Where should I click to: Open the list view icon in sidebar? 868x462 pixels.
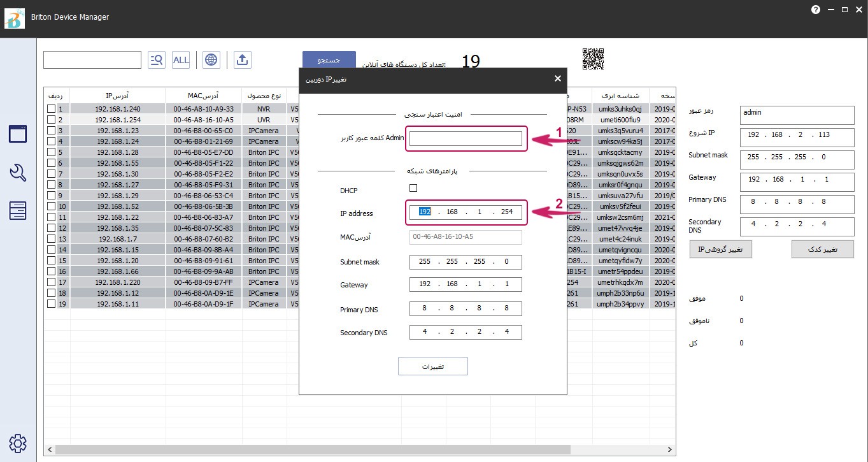(18, 210)
